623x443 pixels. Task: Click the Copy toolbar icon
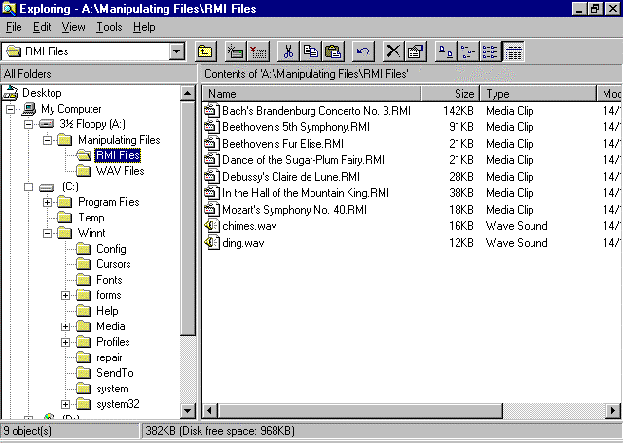(x=310, y=51)
